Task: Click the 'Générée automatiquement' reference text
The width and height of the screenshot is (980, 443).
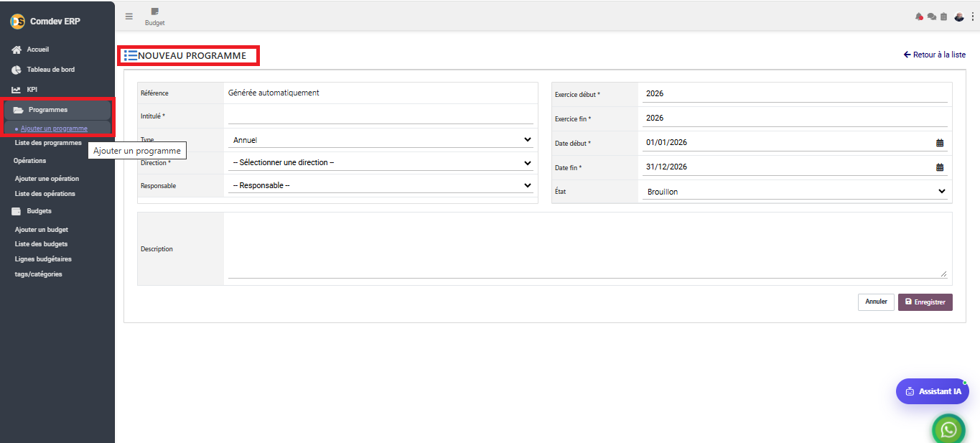Action: tap(274, 93)
